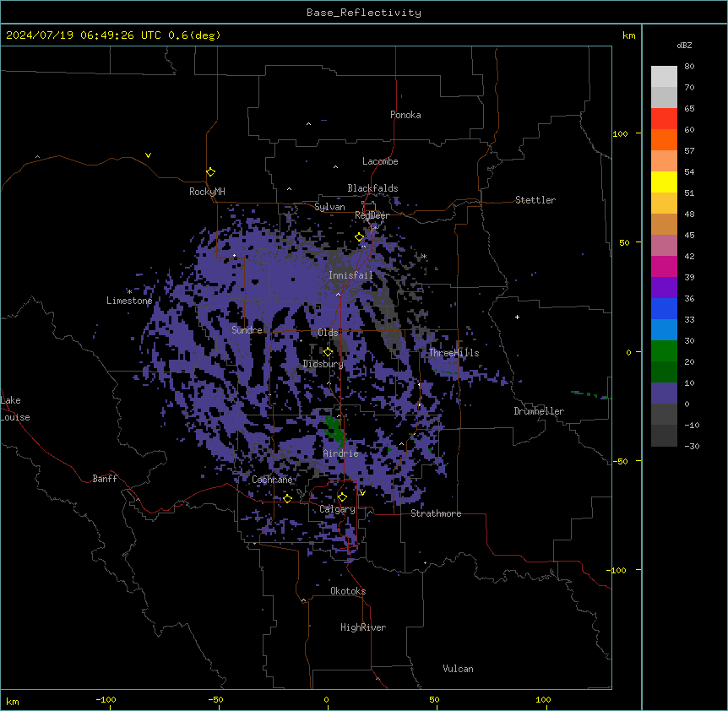Select the Airdrie label
The image size is (728, 711).
pyautogui.click(x=341, y=453)
